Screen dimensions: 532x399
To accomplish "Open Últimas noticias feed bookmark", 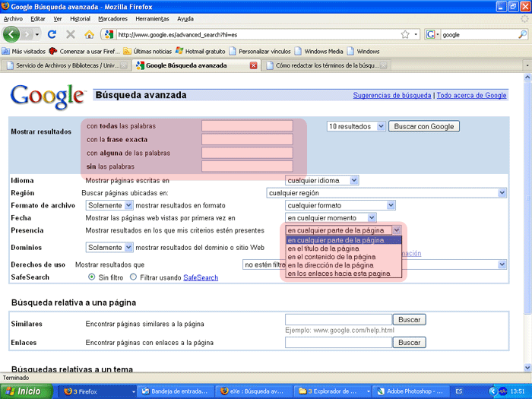I will coord(147,52).
